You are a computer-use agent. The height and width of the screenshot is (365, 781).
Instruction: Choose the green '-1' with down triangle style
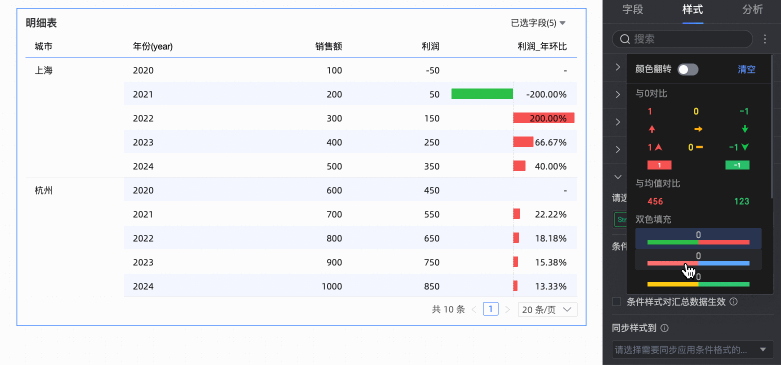(x=739, y=147)
